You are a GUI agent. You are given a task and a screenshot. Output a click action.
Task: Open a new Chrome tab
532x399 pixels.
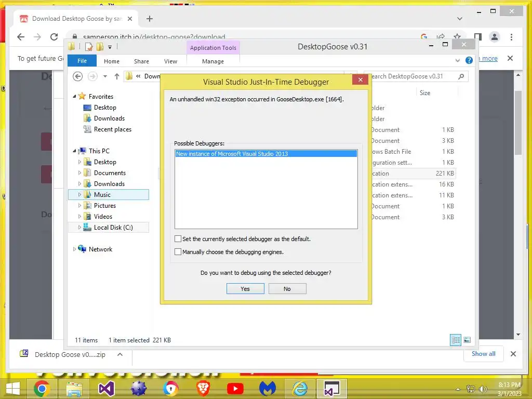click(x=150, y=19)
